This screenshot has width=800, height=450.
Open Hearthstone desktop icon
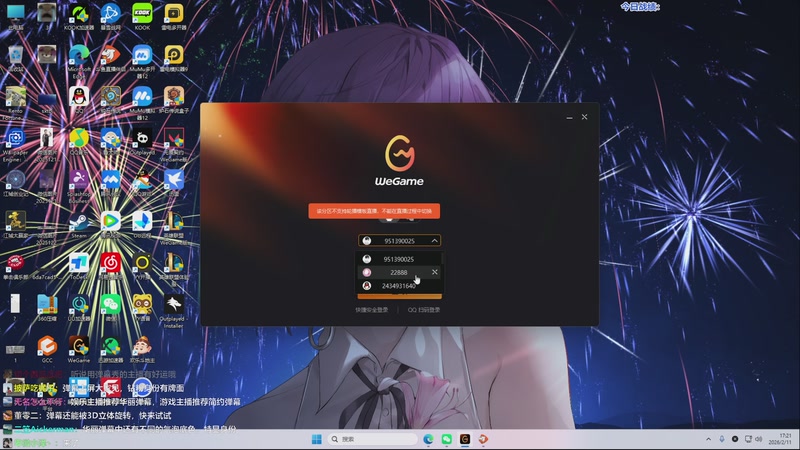tap(111, 99)
